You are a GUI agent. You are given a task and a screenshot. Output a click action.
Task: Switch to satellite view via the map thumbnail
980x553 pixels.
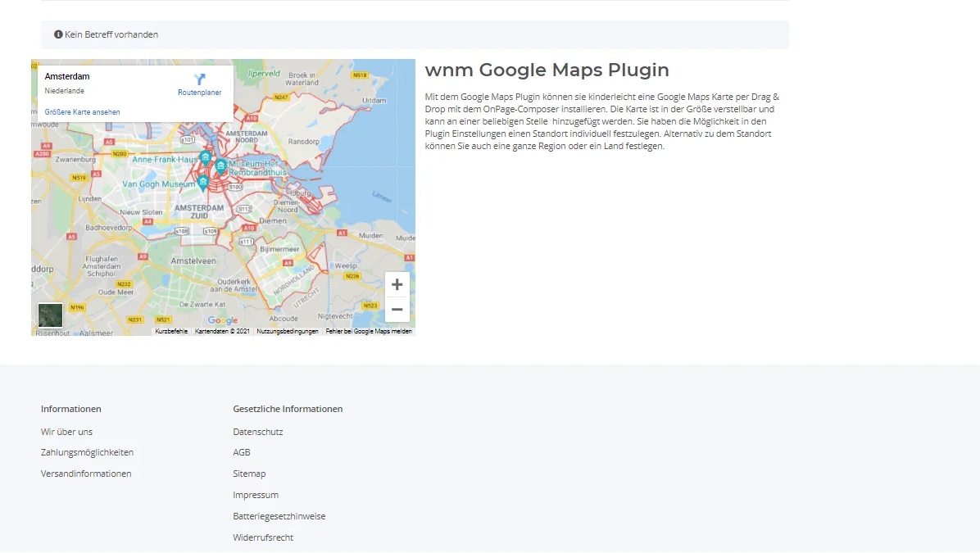(x=50, y=315)
